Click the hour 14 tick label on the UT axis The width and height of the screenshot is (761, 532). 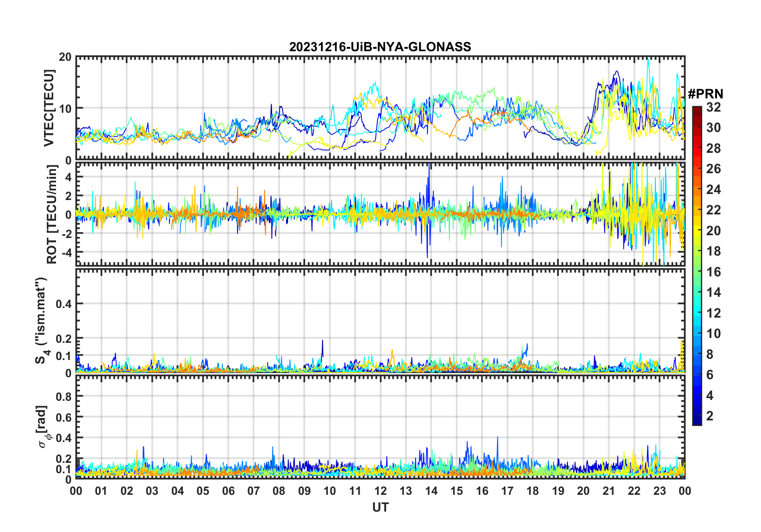431,491
